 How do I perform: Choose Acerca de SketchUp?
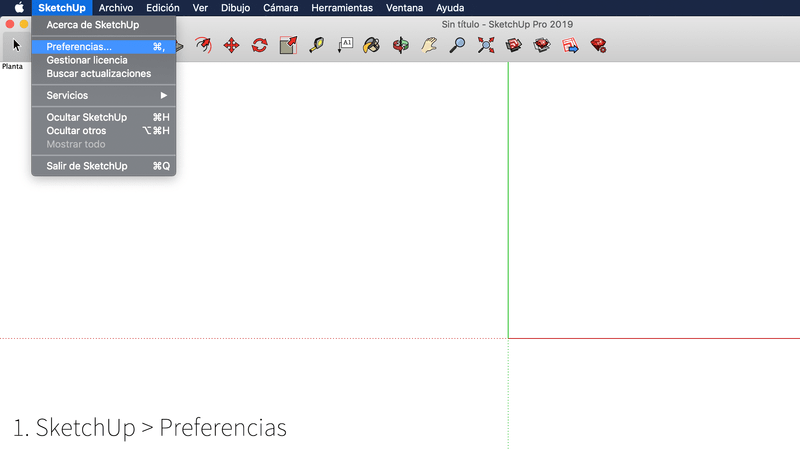click(x=104, y=25)
